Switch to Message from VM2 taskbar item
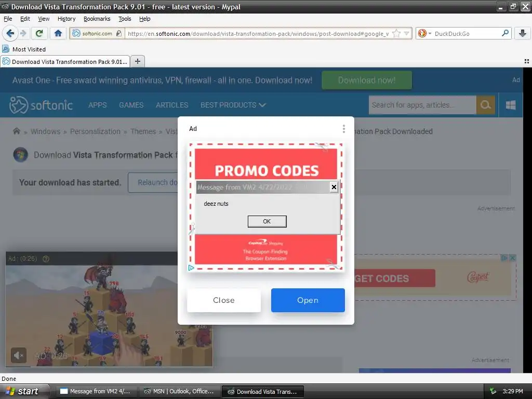This screenshot has height=399, width=532. coord(95,391)
